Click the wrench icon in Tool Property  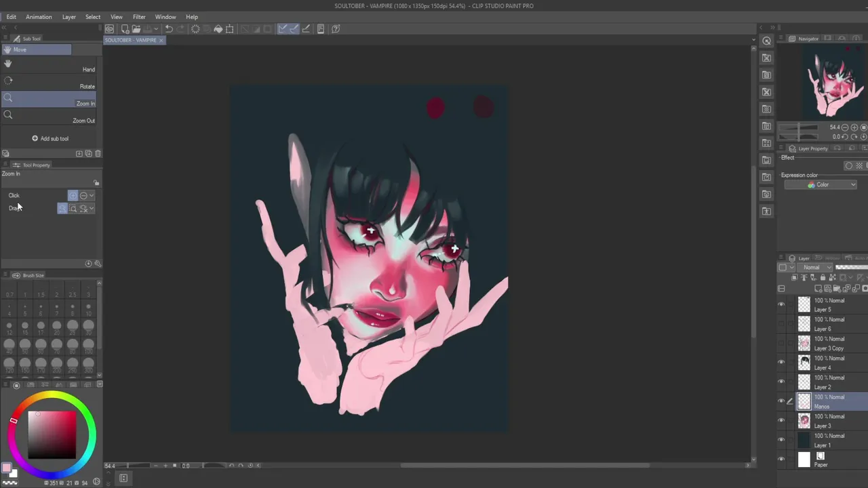coord(98,264)
